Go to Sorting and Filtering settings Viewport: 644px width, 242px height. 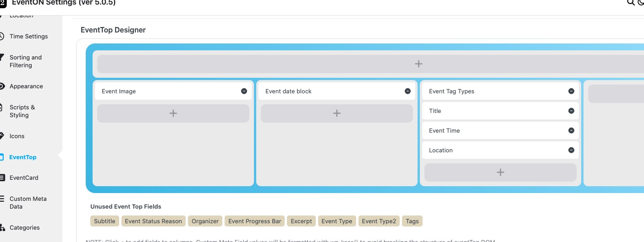pyautogui.click(x=26, y=61)
